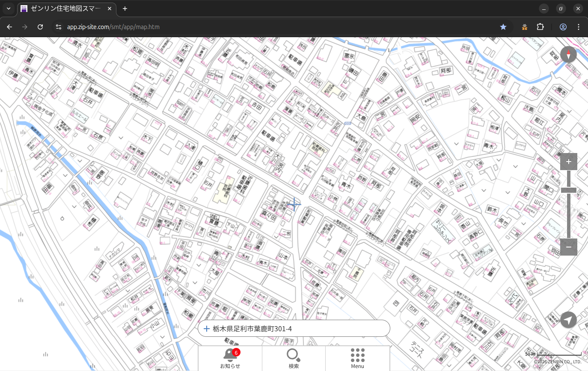Zoom in with the plus button
The width and height of the screenshot is (588, 371).
(568, 162)
